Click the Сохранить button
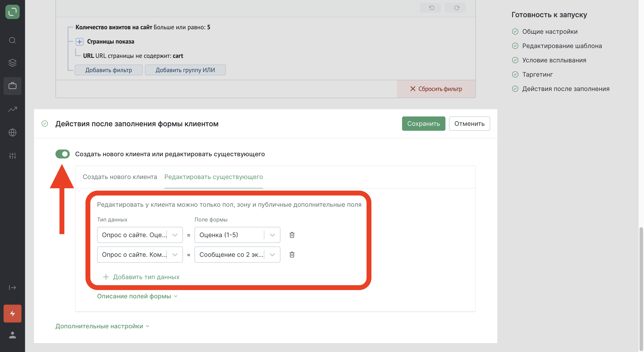The width and height of the screenshot is (644, 352). [x=424, y=124]
